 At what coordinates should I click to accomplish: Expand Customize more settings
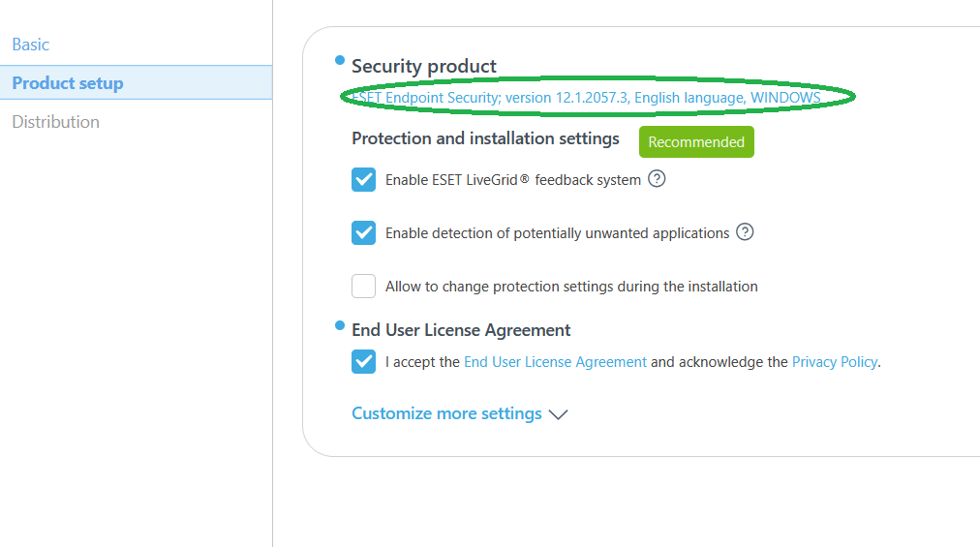coord(446,413)
